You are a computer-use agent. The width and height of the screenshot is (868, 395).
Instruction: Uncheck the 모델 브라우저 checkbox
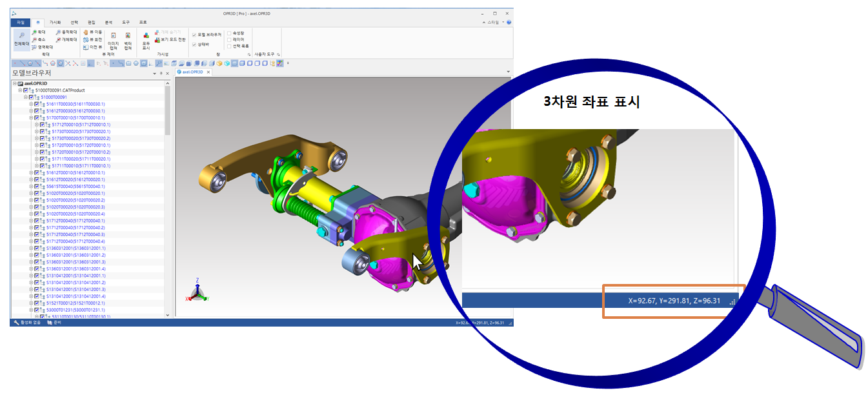click(194, 35)
